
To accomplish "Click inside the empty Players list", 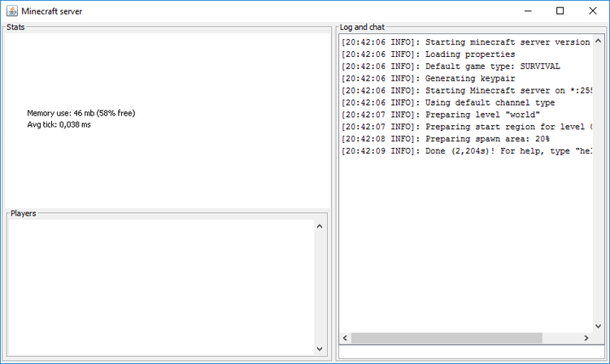I will tap(161, 288).
